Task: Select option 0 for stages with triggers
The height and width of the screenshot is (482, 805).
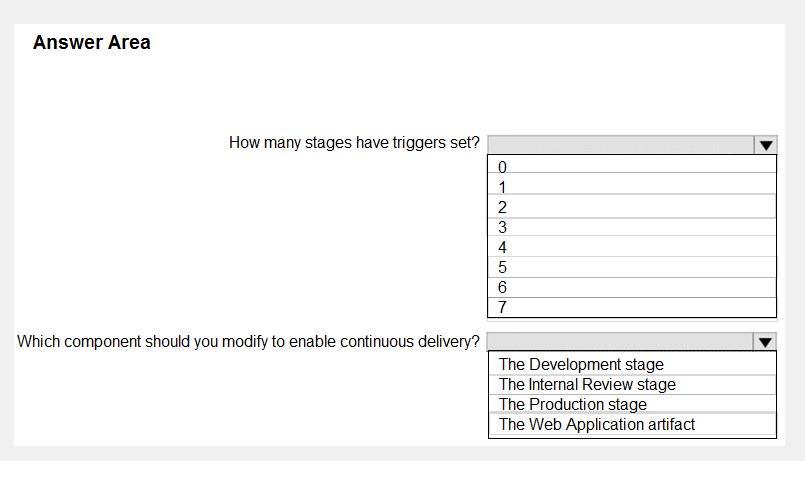Action: [632, 166]
